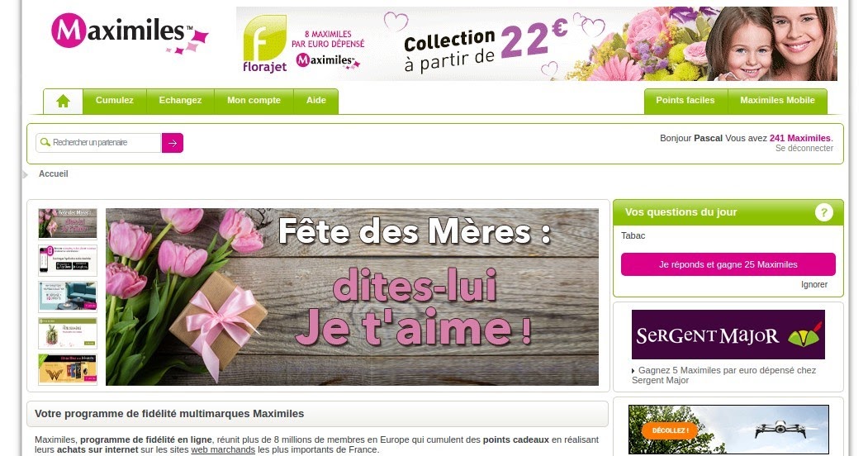The image size is (868, 456).
Task: Click Je réponds et gagne 25 Maximiles
Action: 728,264
